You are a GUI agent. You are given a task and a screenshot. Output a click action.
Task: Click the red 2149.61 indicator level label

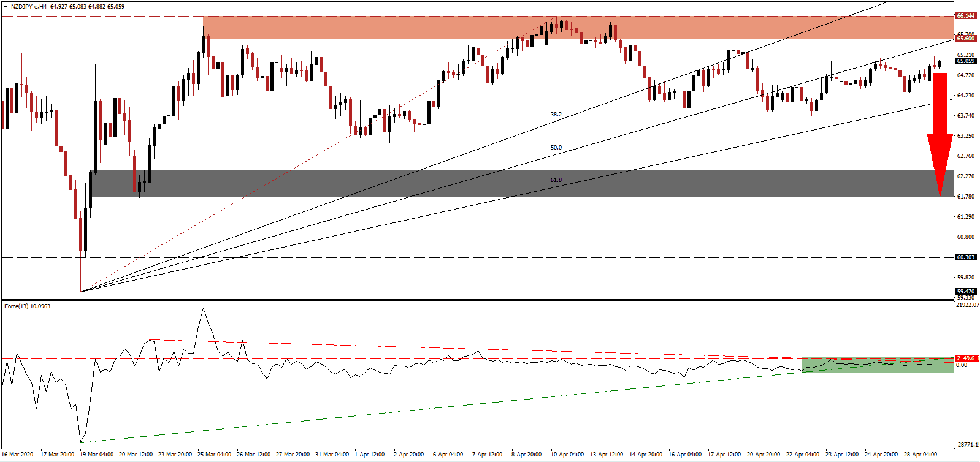(966, 358)
